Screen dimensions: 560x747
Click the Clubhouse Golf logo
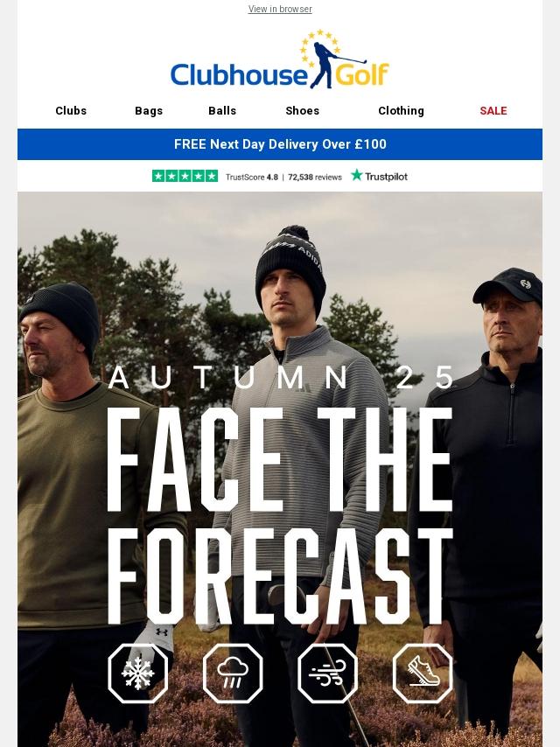pyautogui.click(x=280, y=59)
